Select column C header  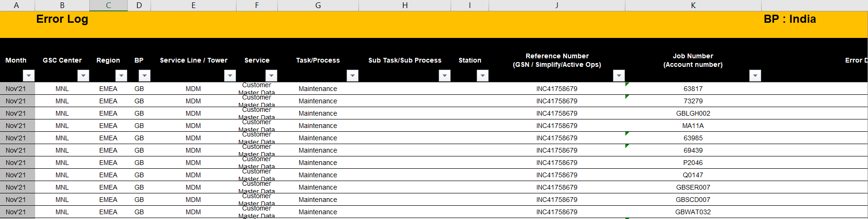pos(108,5)
